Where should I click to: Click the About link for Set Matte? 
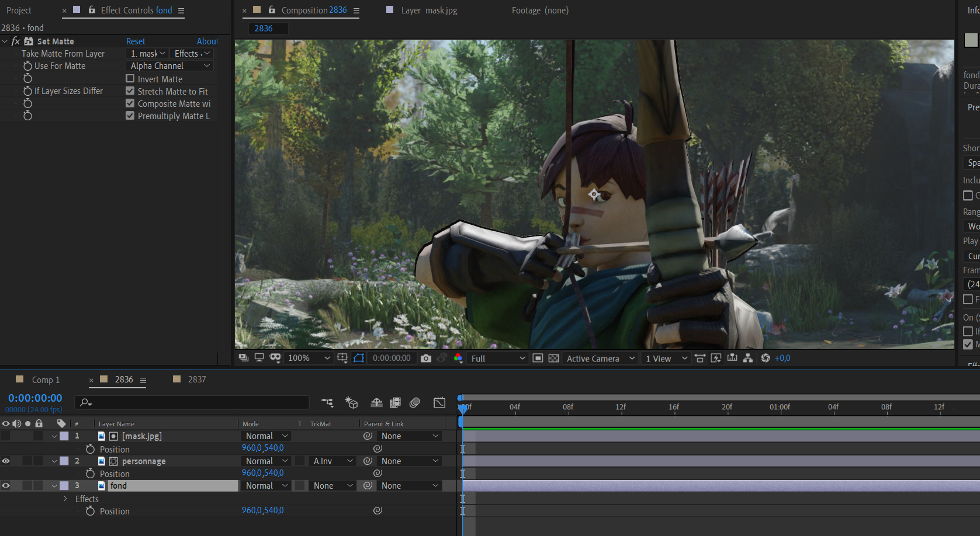207,41
